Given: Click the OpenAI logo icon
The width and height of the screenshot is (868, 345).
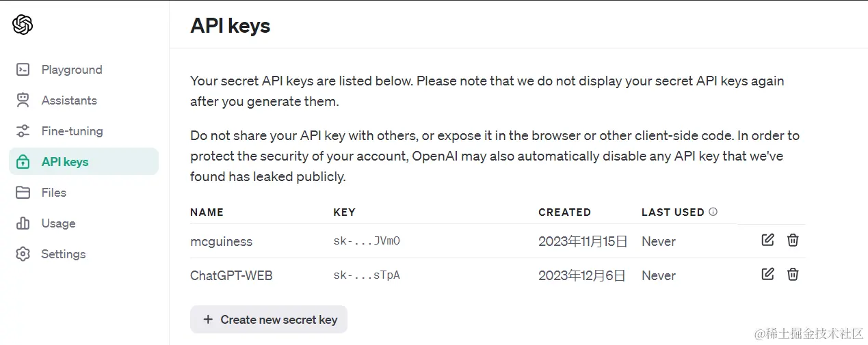Looking at the screenshot, I should click(x=23, y=25).
